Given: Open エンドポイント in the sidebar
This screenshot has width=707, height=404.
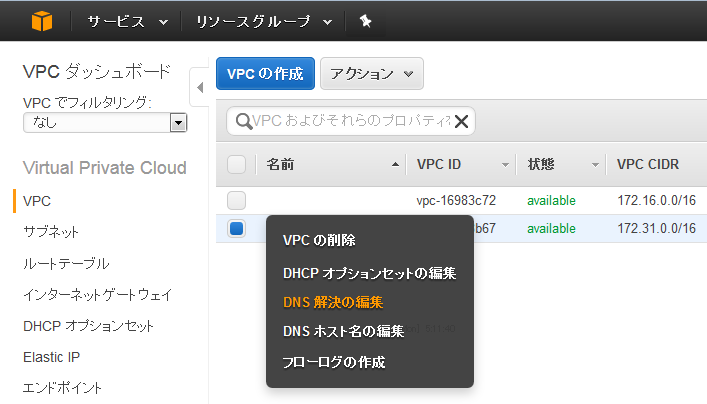Looking at the screenshot, I should pos(62,388).
